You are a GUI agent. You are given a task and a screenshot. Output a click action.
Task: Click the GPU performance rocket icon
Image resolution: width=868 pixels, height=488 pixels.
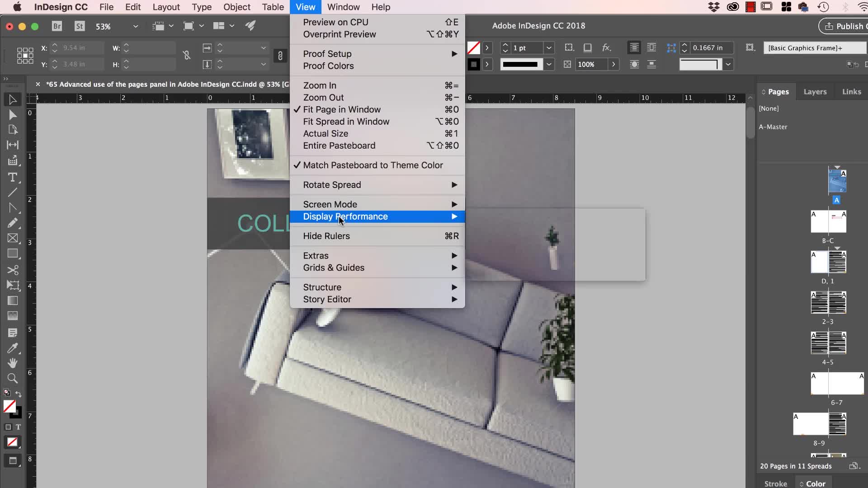click(x=250, y=26)
